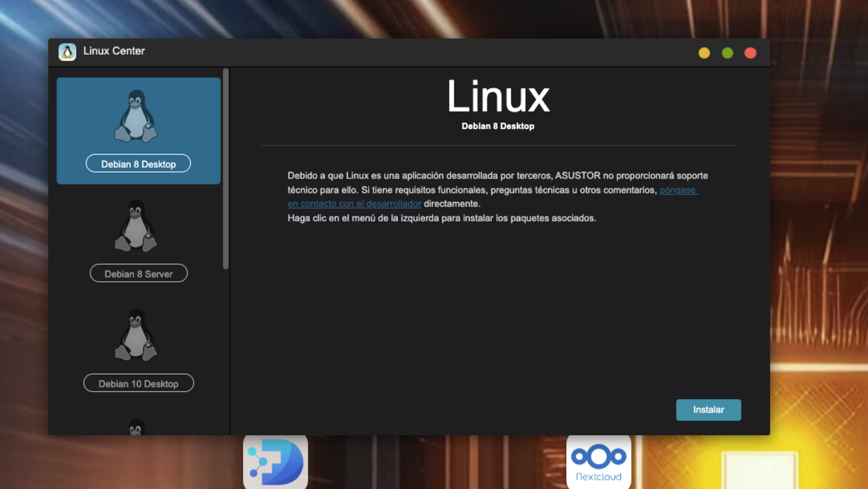Select the partially visible fourth penguin entry
Screen dimensions: 868x489
pyautogui.click(x=136, y=427)
